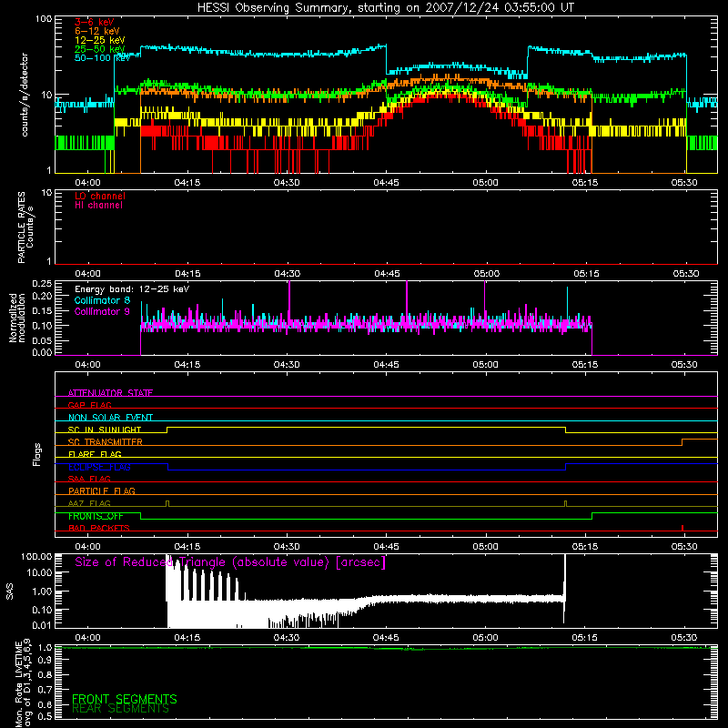The image size is (728, 728).
Task: Click the AA7 flag pulse near 04:12
Action: (167, 504)
